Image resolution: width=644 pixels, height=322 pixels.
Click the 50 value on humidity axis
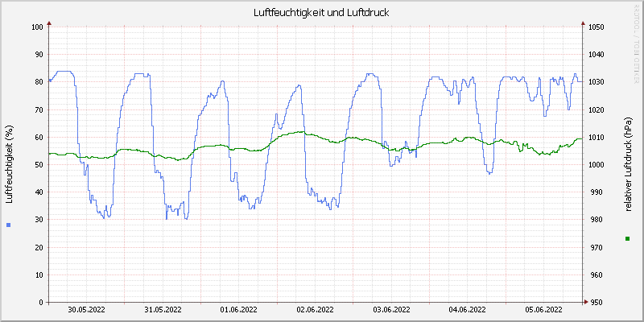point(39,165)
